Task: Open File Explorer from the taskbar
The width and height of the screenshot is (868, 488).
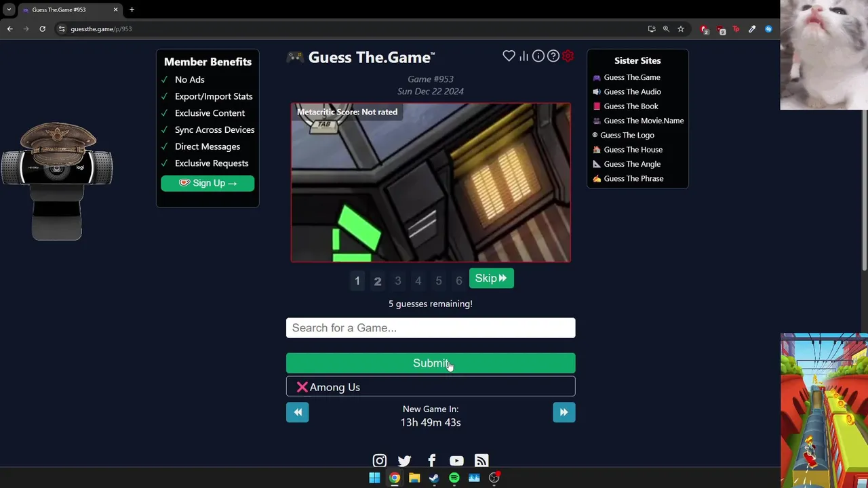Action: point(414,478)
